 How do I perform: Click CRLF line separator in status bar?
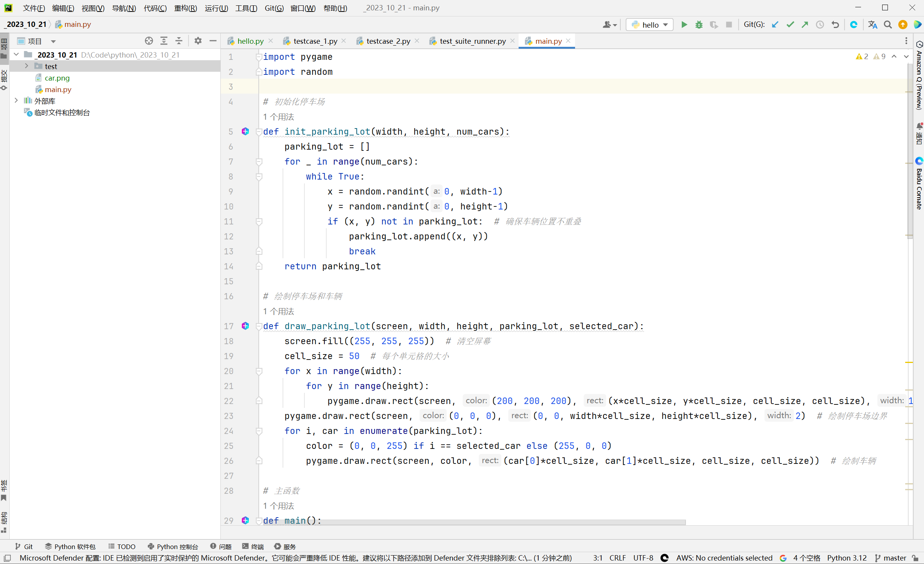pyautogui.click(x=617, y=558)
